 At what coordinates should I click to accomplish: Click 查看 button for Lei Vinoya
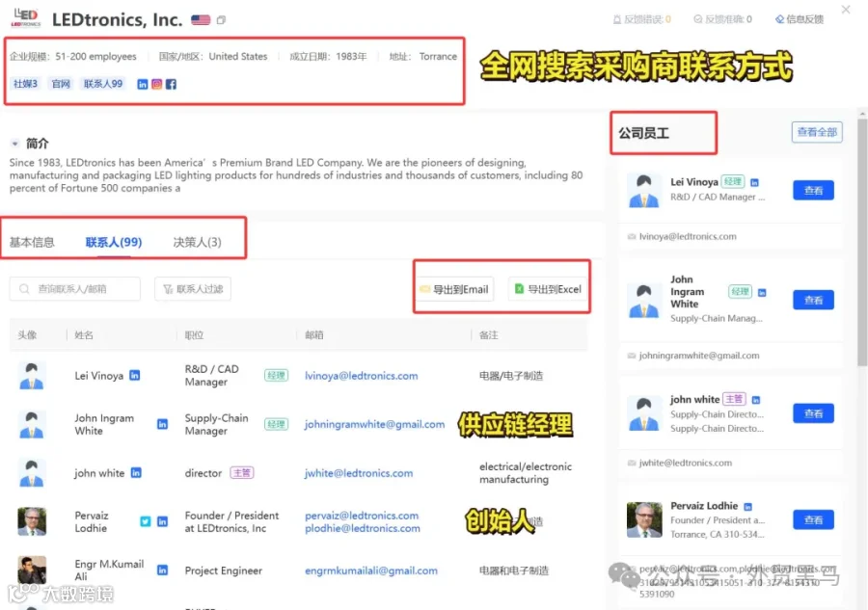[813, 190]
